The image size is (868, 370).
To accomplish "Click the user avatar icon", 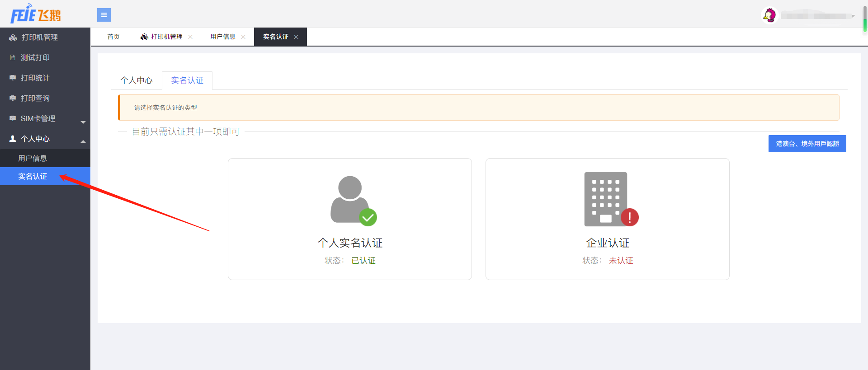I will tap(769, 15).
